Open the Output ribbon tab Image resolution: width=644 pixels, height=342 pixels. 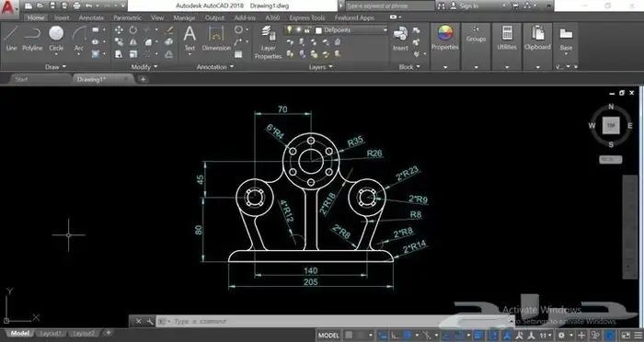click(x=214, y=17)
